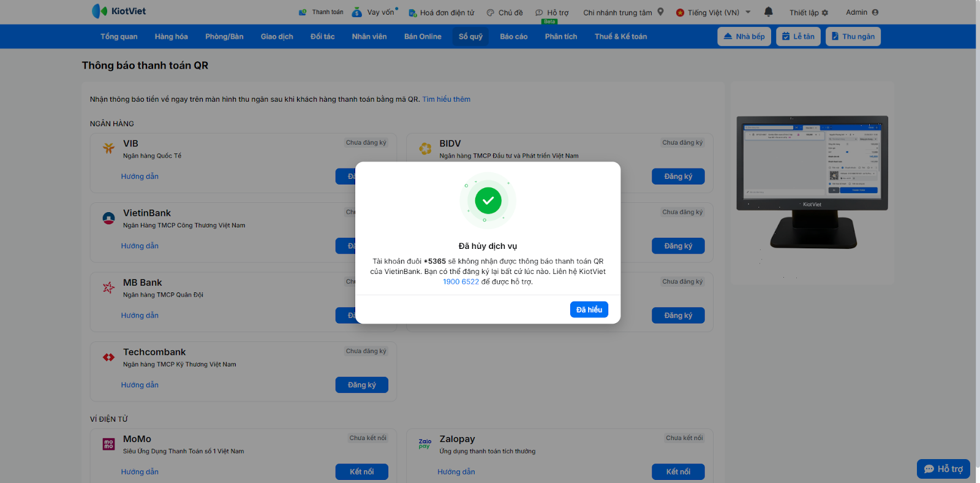
Task: Open the VIB Hướng dẫn guide
Action: 140,177
